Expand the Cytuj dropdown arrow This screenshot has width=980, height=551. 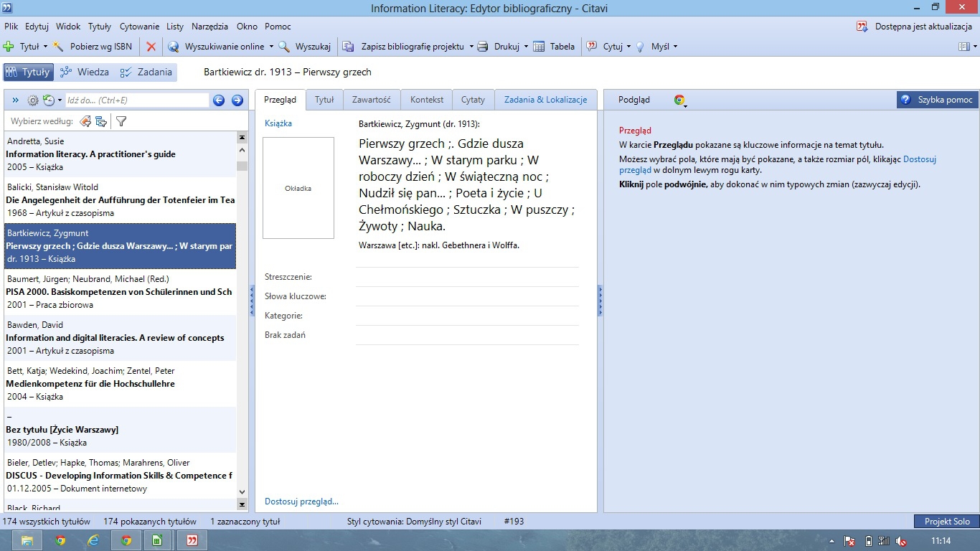[628, 47]
